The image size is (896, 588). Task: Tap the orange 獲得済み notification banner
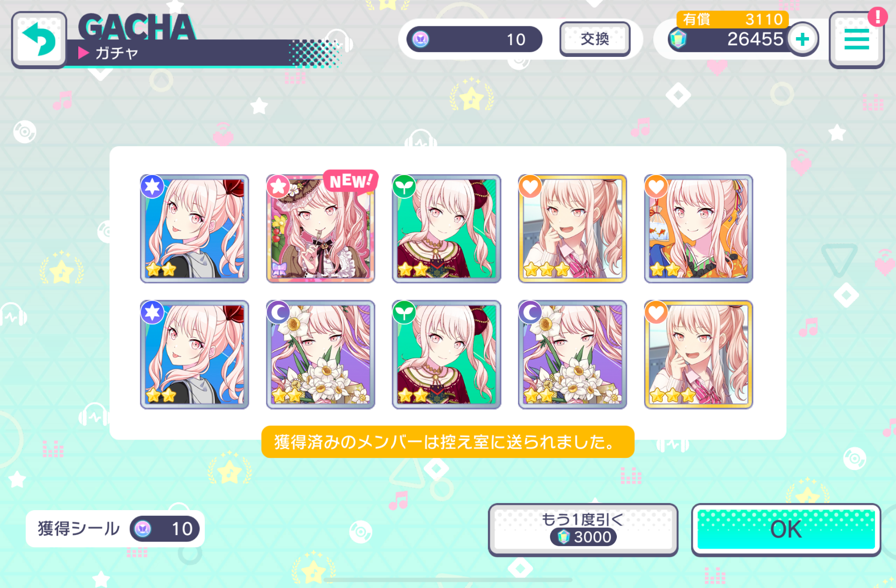(x=448, y=442)
